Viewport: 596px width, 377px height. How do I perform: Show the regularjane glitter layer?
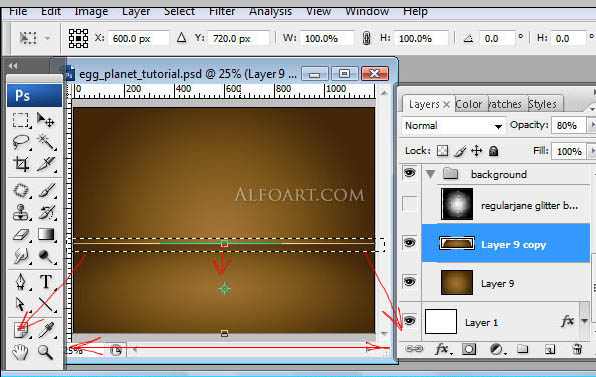(x=409, y=204)
